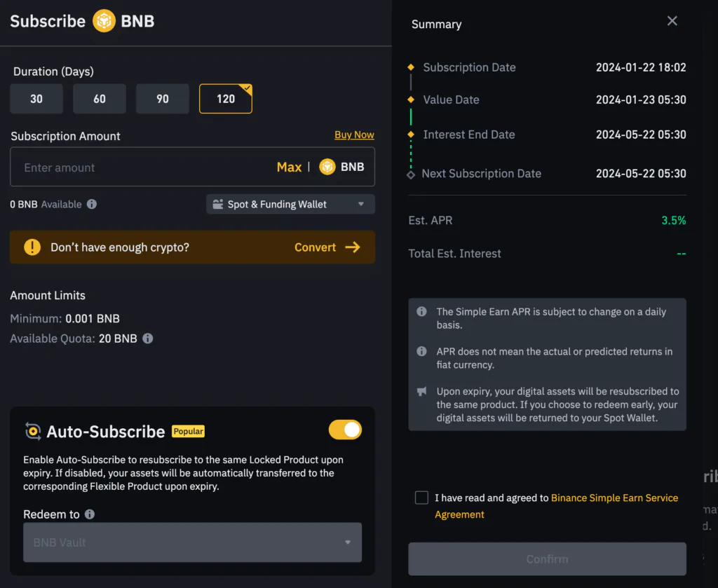Screen dimensions: 718x588
Task: Click Max to fill maximum amount
Action: pos(289,167)
